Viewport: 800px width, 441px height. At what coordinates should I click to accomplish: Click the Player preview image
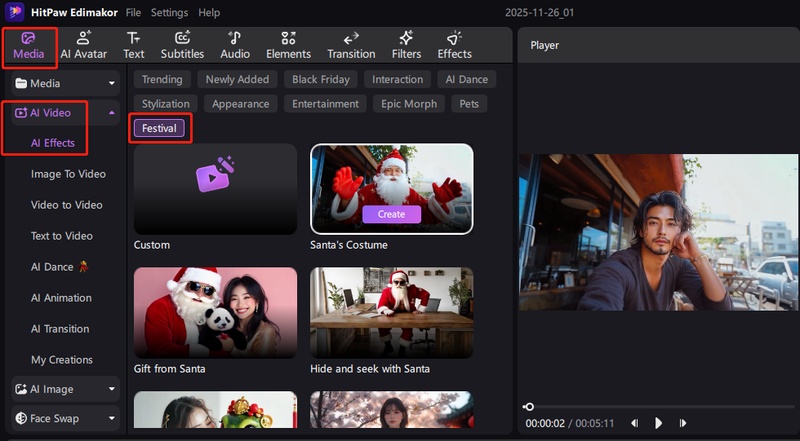pyautogui.click(x=659, y=232)
